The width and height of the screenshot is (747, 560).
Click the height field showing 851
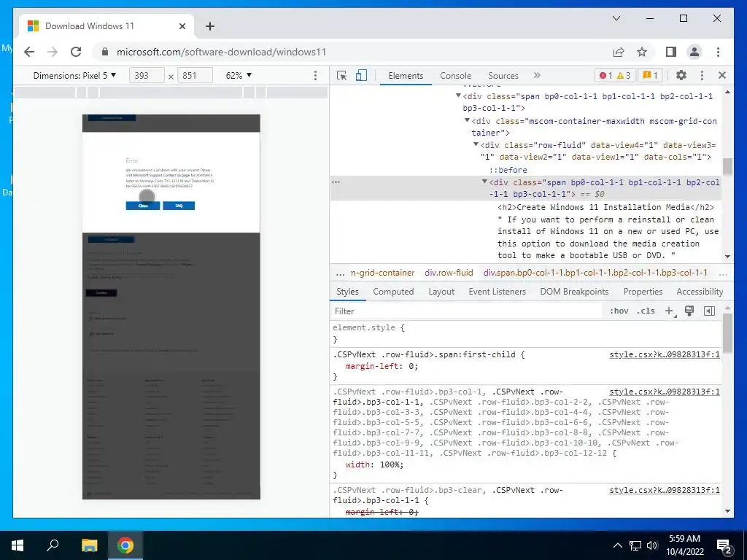tap(194, 75)
